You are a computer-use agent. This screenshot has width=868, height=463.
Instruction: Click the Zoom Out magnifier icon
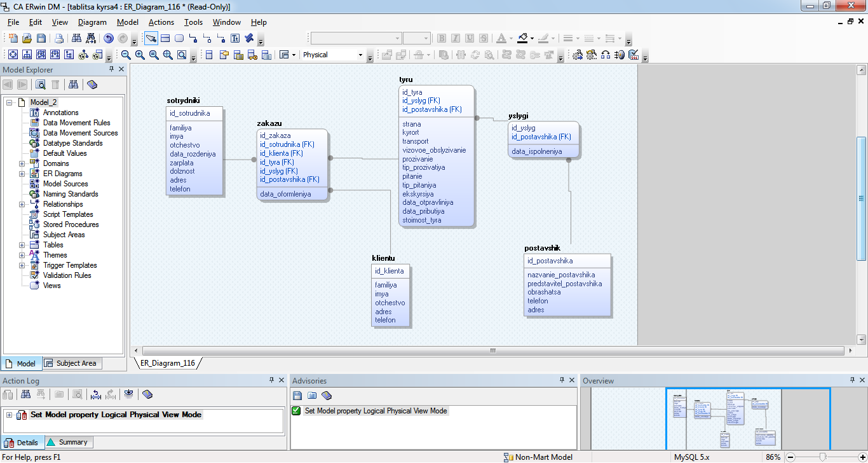pos(126,55)
